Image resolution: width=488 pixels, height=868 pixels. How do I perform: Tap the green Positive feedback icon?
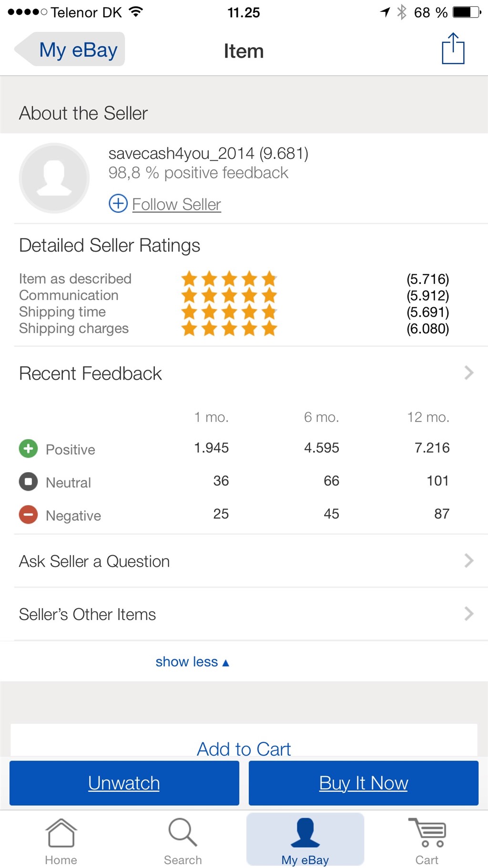pyautogui.click(x=29, y=449)
